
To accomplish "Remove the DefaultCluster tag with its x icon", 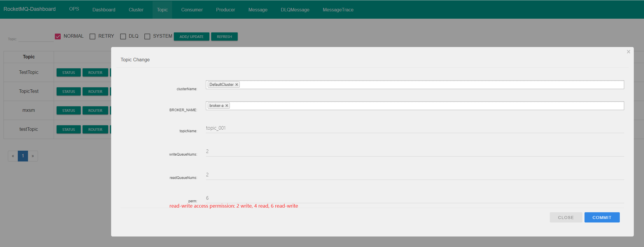I will click(x=237, y=85).
